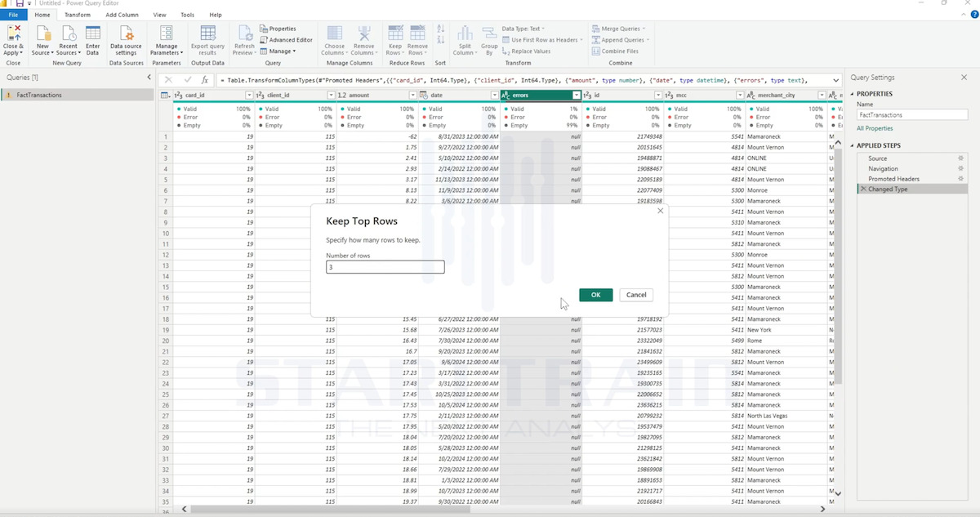Confirm Keep Top Rows with OK
The image size is (980, 517).
click(595, 295)
